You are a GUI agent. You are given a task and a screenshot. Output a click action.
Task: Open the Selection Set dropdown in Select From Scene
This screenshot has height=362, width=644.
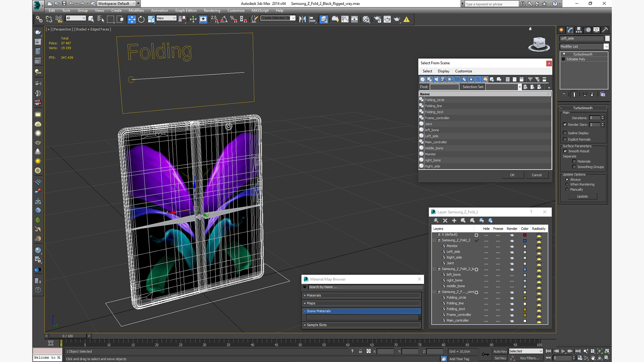tap(520, 87)
